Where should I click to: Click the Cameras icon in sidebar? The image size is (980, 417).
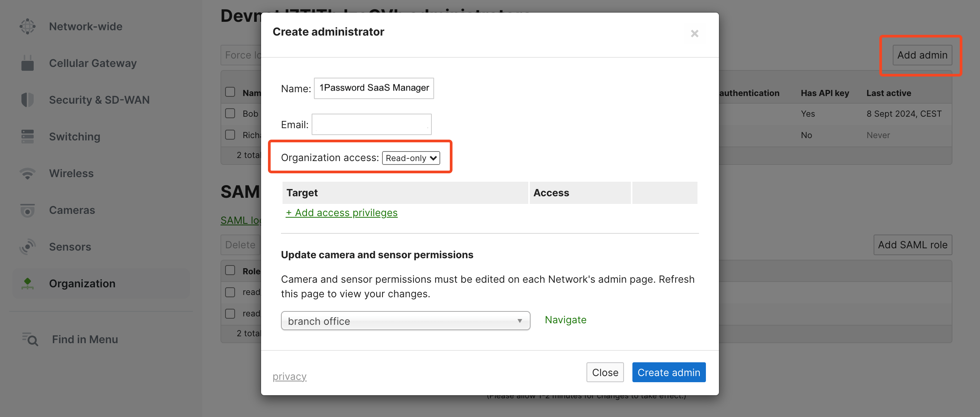pos(28,210)
